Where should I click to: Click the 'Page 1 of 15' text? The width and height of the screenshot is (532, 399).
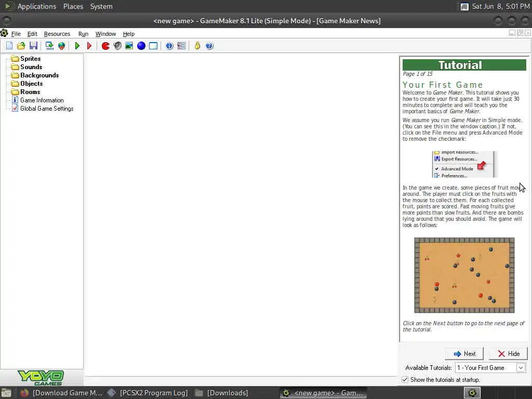tap(417, 74)
